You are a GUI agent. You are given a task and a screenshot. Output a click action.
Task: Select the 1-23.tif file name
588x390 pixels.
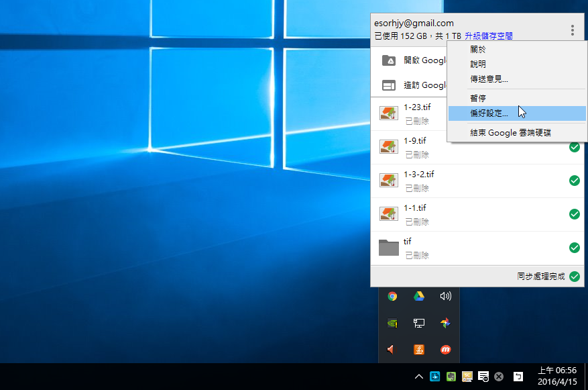click(417, 107)
